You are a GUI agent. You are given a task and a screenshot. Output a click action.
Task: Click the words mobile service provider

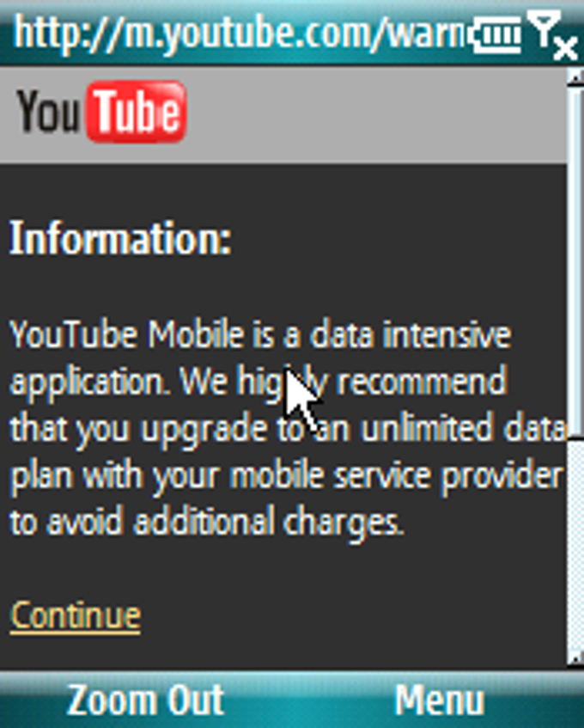coord(398,477)
